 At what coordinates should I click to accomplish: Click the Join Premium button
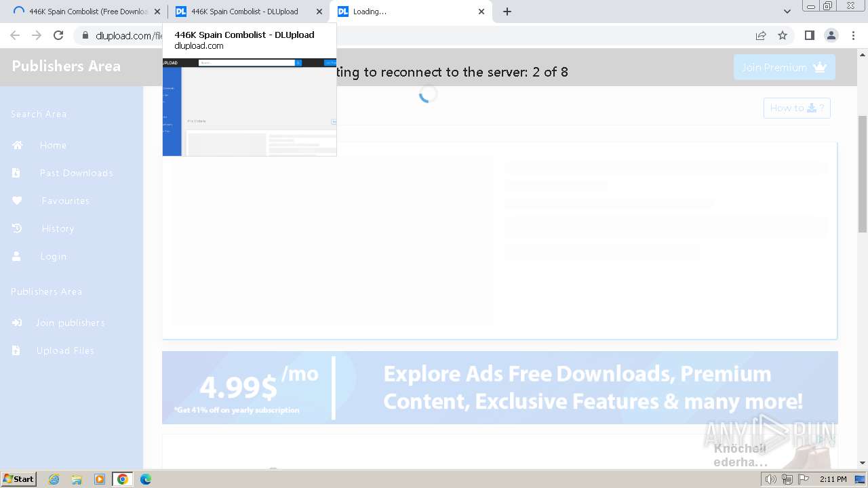[785, 67]
